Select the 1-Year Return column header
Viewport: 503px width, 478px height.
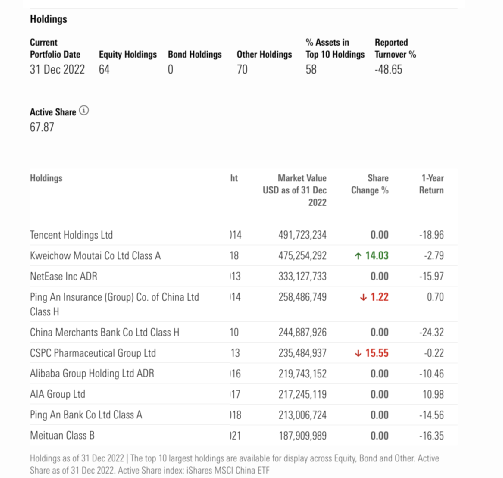[431, 184]
